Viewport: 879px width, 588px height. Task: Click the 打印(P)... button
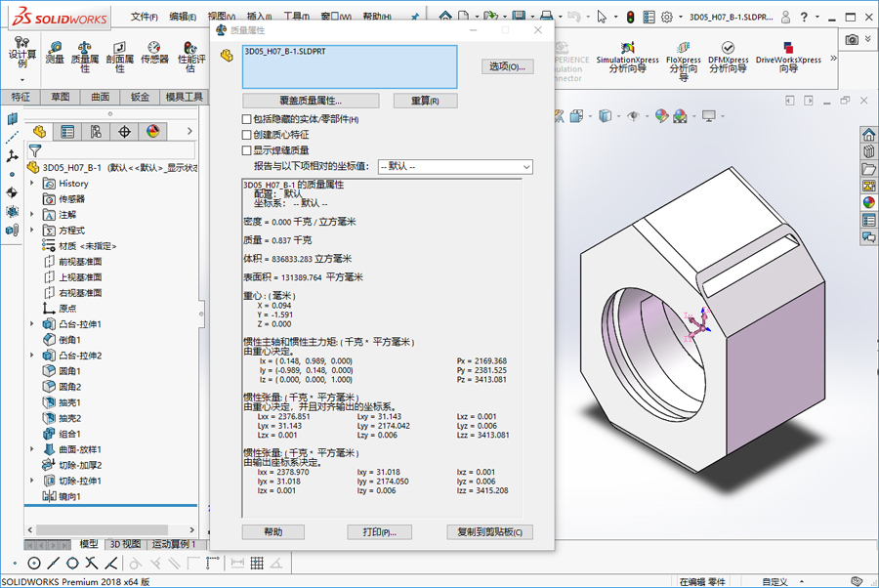(x=380, y=532)
